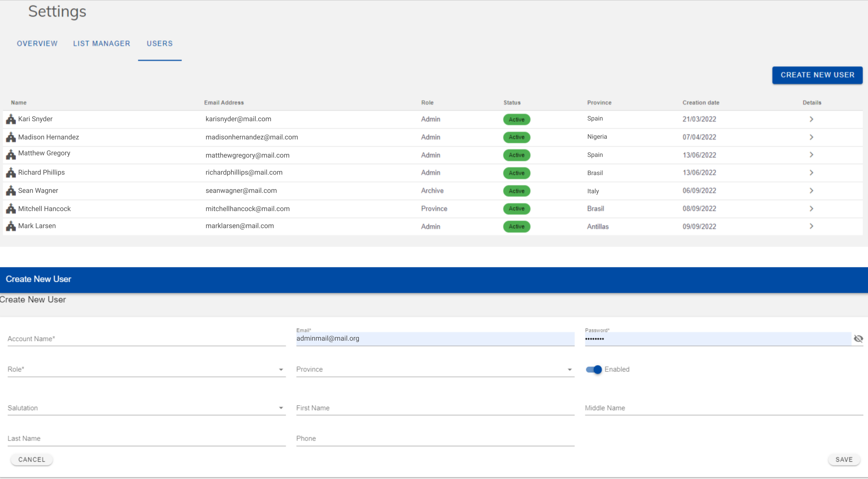The width and height of the screenshot is (868, 479).
Task: Click Richard Phillips's user avatar icon
Action: [x=10, y=173]
